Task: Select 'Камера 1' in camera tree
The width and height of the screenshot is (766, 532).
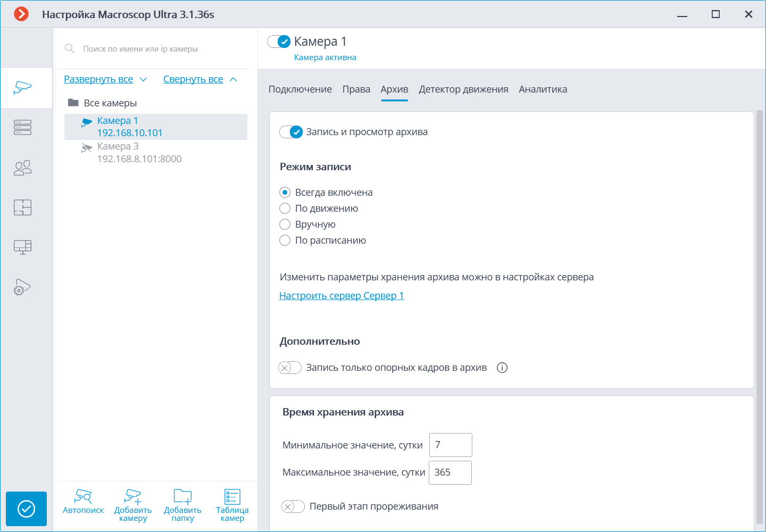Action: (x=156, y=127)
